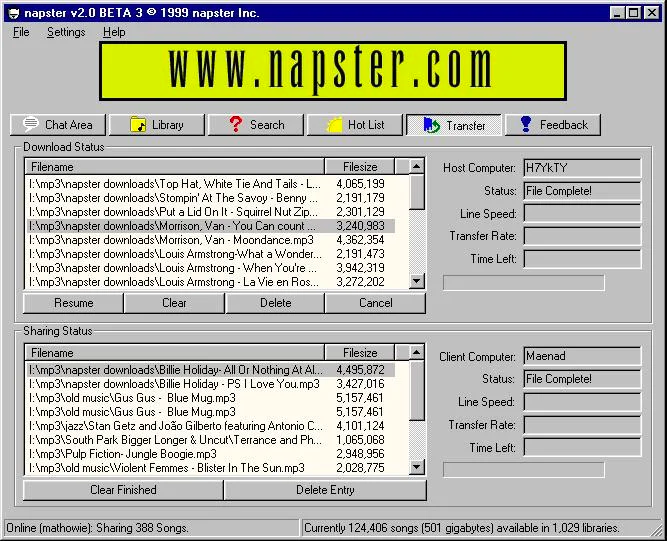Sort downloads by Filename column header
The width and height of the screenshot is (667, 541).
pyautogui.click(x=175, y=167)
